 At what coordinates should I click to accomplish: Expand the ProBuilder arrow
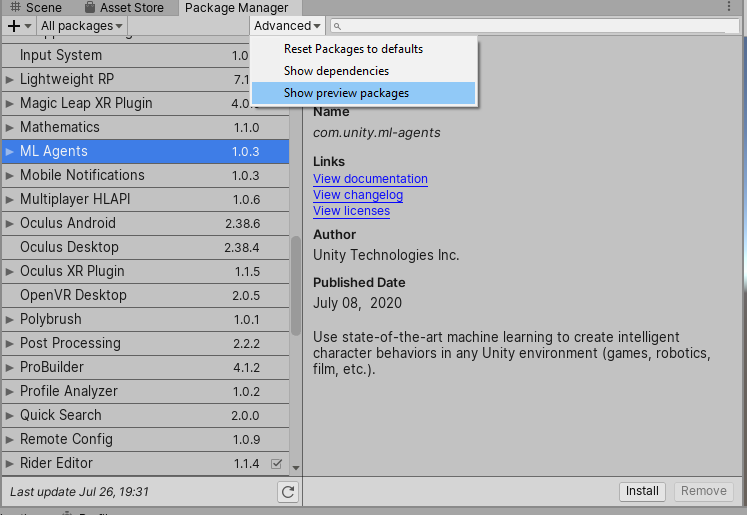coord(10,367)
